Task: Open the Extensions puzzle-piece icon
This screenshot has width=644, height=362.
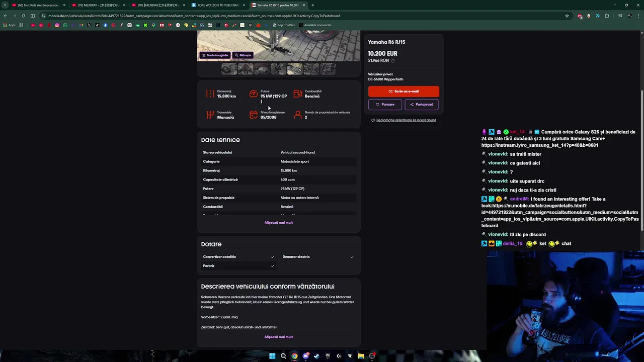Action: coord(607,16)
